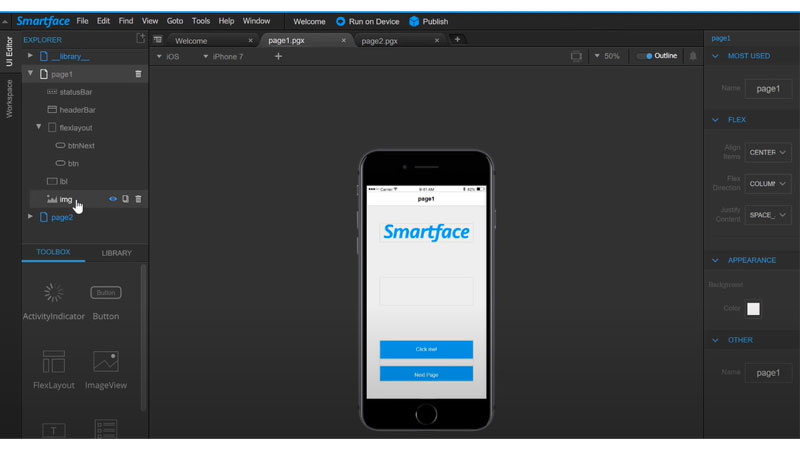Viewport: 800px width, 450px height.
Task: Delete img using its trash icon
Action: [x=138, y=199]
